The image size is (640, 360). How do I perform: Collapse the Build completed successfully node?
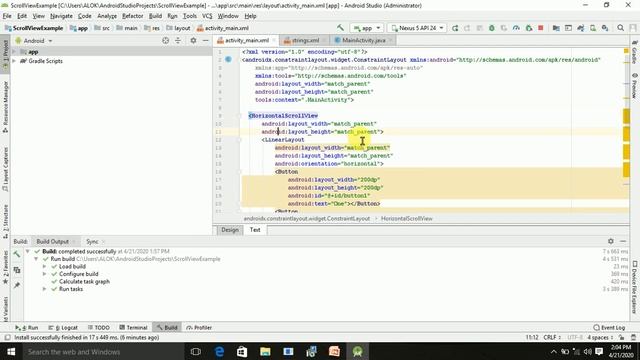coord(27,251)
